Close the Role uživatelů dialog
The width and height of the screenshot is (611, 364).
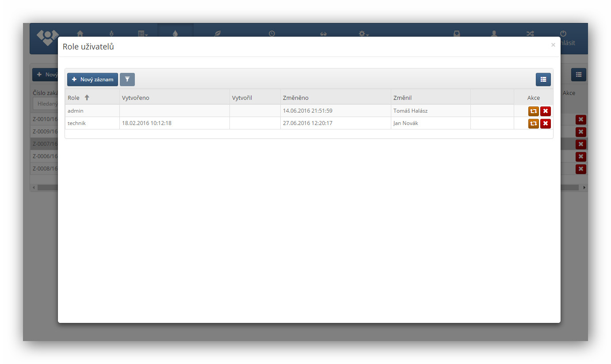[x=553, y=45]
